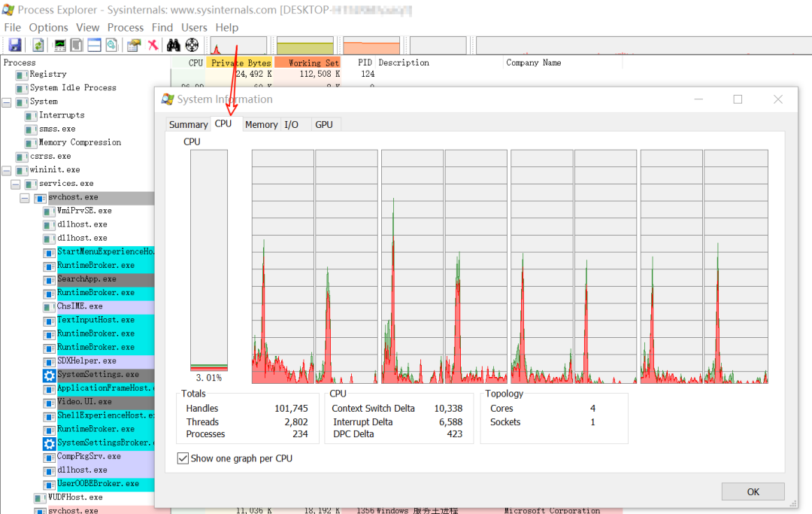Sort by the PID column header
The width and height of the screenshot is (812, 514).
358,62
